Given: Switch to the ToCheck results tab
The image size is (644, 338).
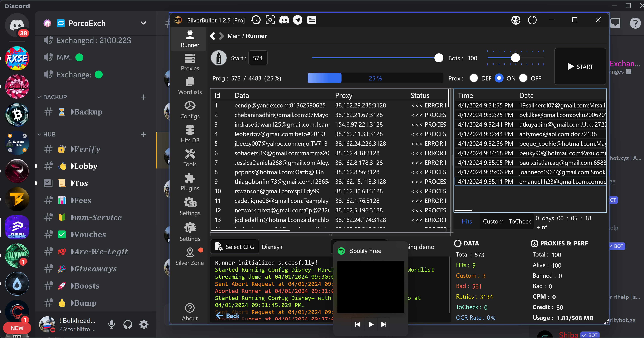Looking at the screenshot, I should 520,221.
